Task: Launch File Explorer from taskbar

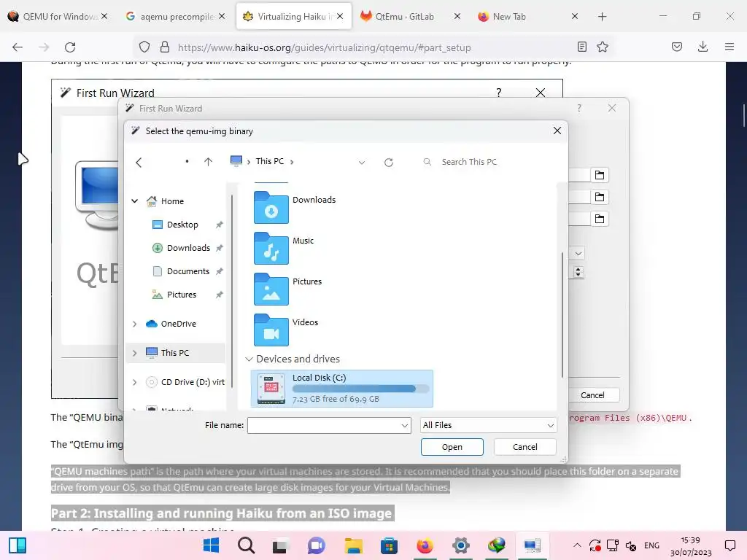Action: coord(354,545)
